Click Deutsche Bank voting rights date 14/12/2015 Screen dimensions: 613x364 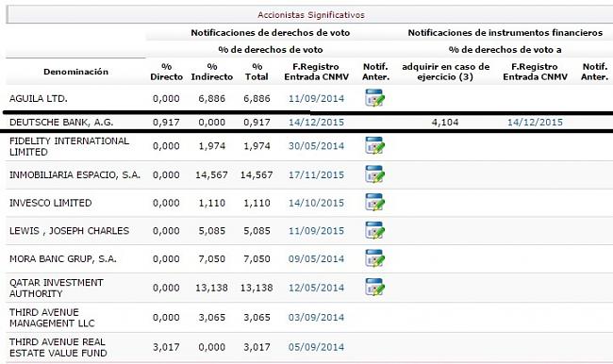pyautogui.click(x=316, y=123)
